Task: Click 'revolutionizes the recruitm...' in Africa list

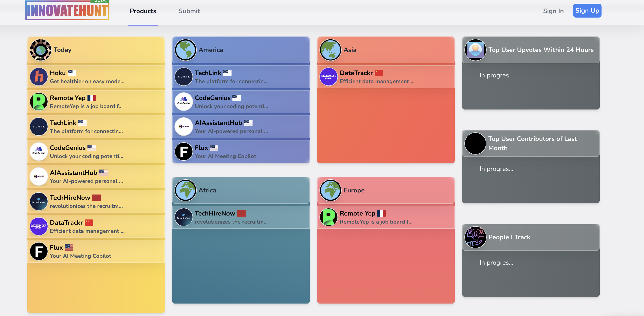Action: coord(231,222)
